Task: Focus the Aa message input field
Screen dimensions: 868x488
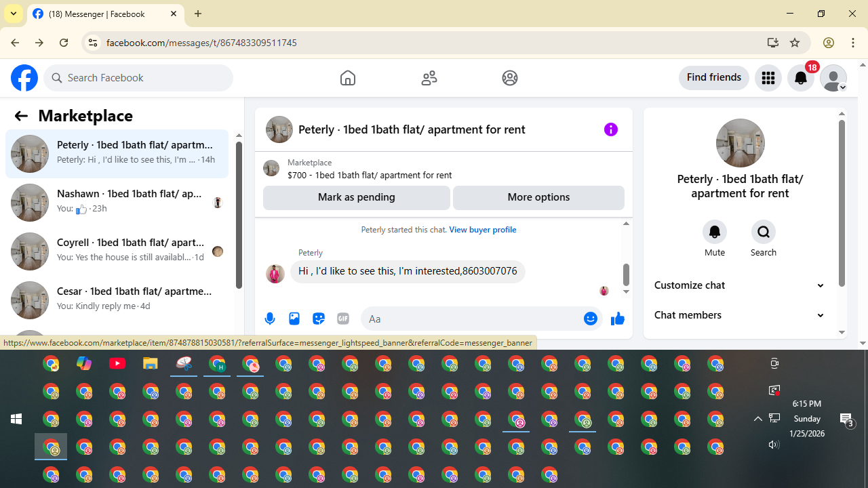Action: 471,319
